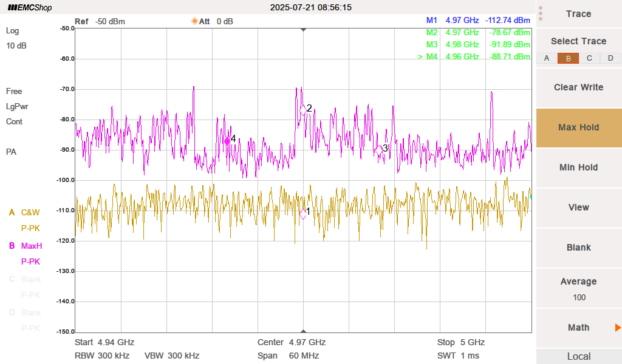Select the M4 marker readout row
The height and width of the screenshot is (364, 622).
pyautogui.click(x=474, y=56)
